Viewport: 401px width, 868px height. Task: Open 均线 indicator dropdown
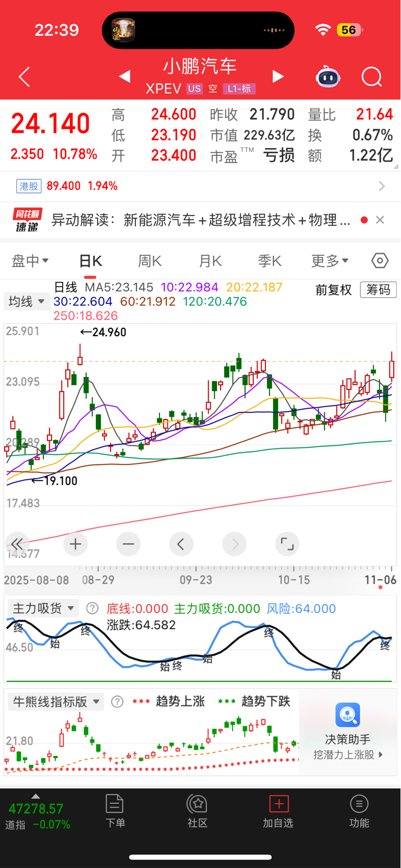27,301
